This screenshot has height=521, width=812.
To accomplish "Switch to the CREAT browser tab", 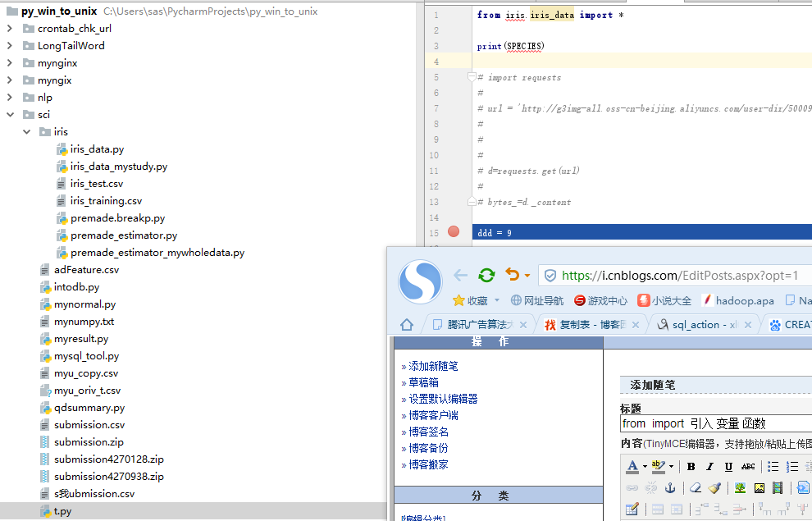I will 790,325.
